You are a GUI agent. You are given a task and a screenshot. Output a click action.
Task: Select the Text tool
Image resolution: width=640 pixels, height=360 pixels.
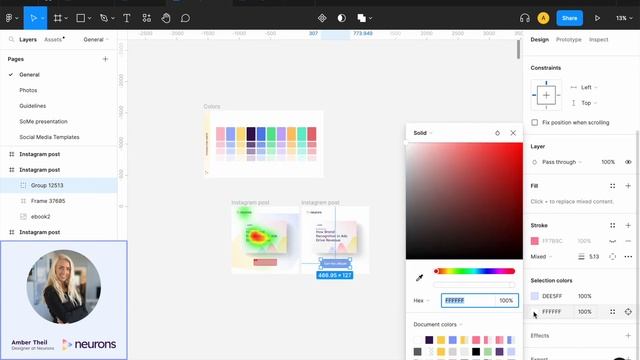[127, 18]
